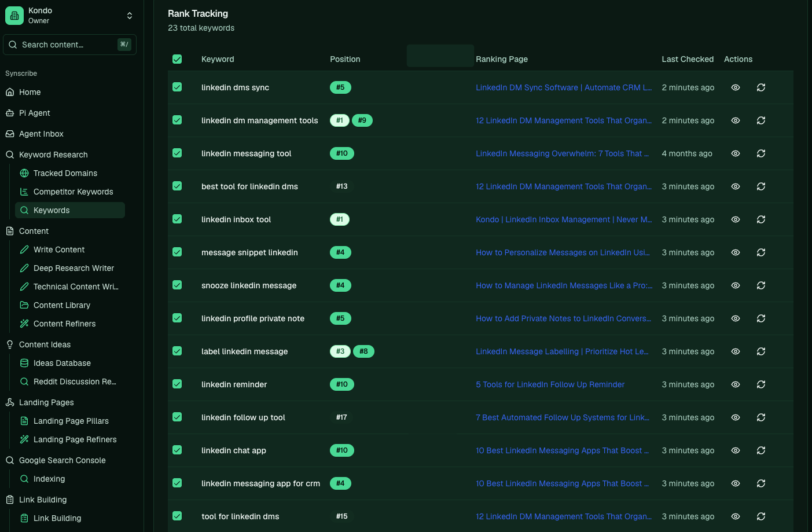The height and width of the screenshot is (532, 812).
Task: Uncheck the message snippet linkedin row
Action: pos(177,252)
